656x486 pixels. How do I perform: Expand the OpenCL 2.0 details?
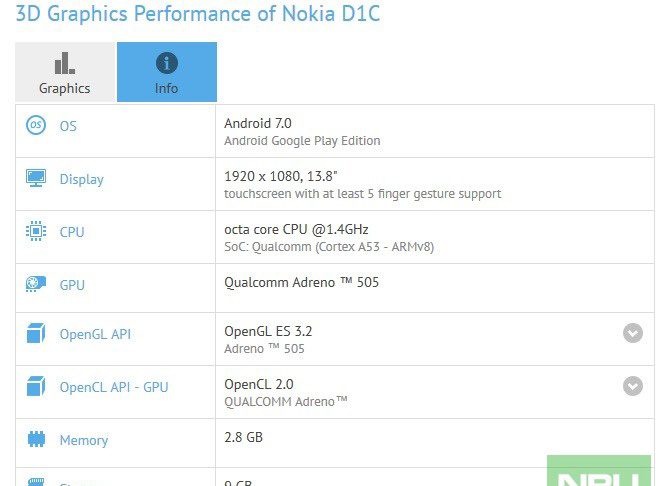tap(632, 386)
